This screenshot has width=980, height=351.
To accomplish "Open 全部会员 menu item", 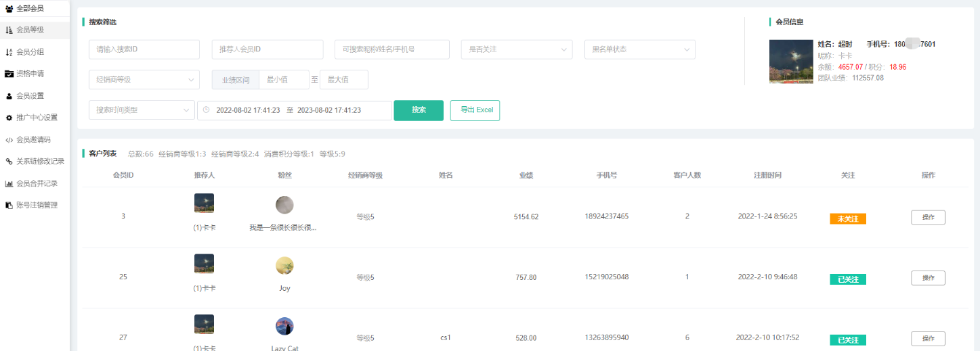I will pyautogui.click(x=30, y=8).
